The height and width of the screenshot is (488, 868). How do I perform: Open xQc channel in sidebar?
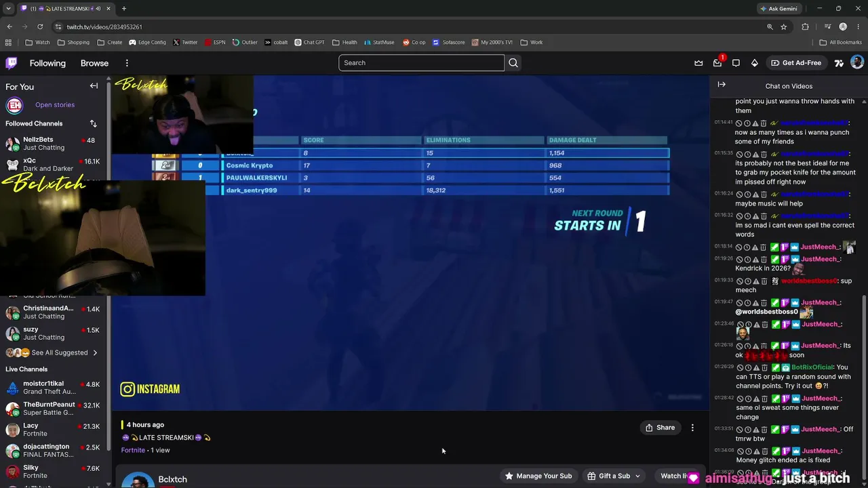tap(53, 164)
